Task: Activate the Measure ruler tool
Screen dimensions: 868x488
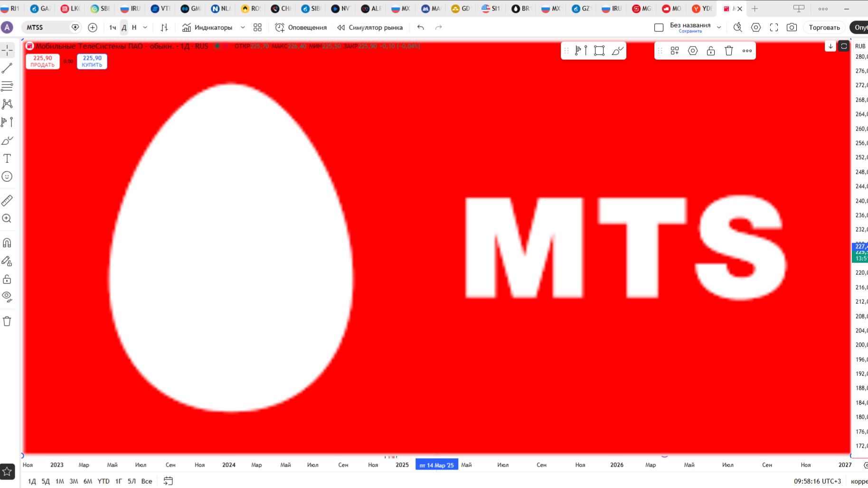Action: pyautogui.click(x=7, y=200)
